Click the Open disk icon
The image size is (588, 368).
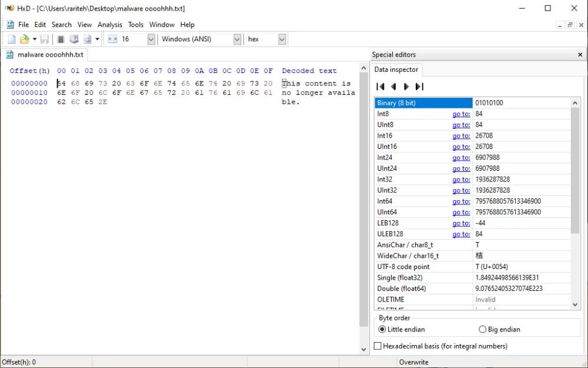(74, 39)
